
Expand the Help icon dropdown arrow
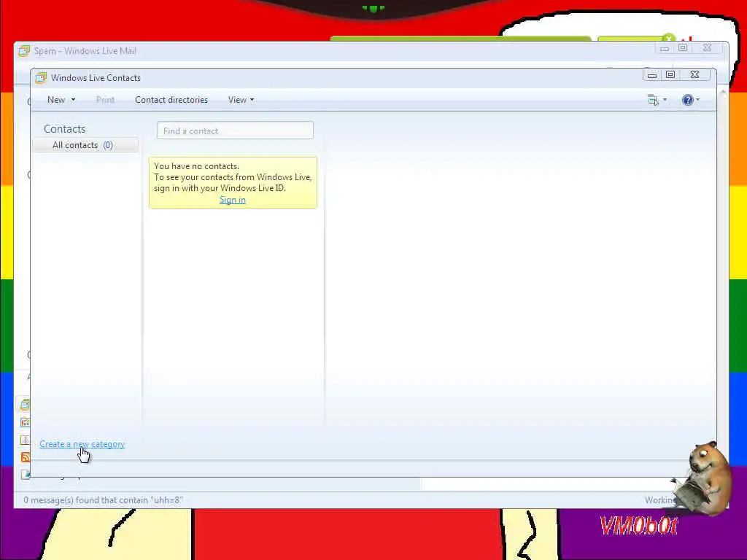coord(697,99)
